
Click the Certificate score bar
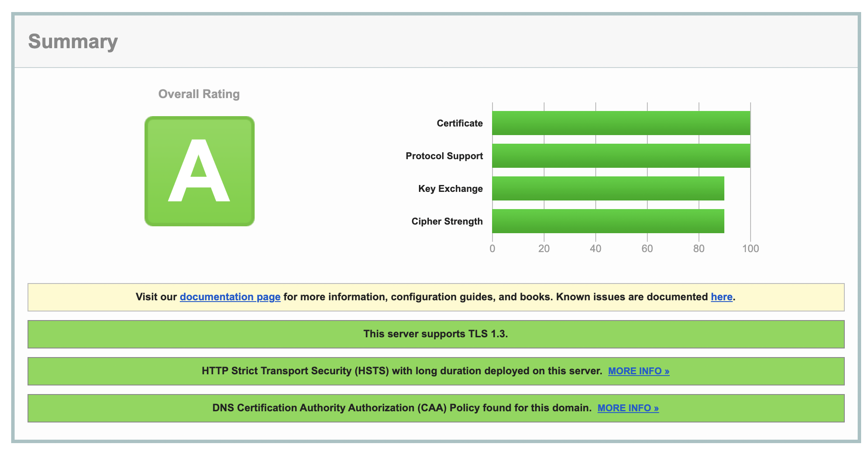(621, 123)
